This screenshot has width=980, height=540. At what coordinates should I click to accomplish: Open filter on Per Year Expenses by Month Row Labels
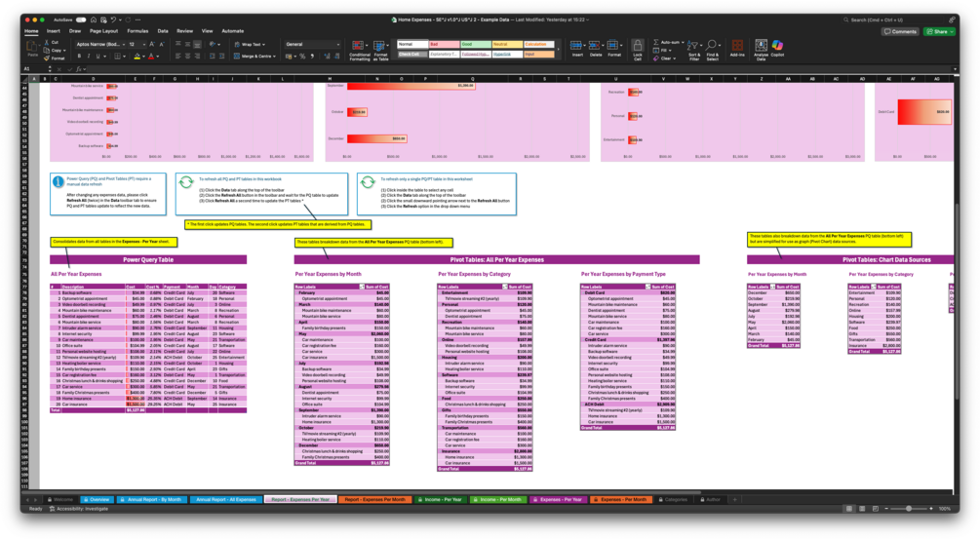362,287
